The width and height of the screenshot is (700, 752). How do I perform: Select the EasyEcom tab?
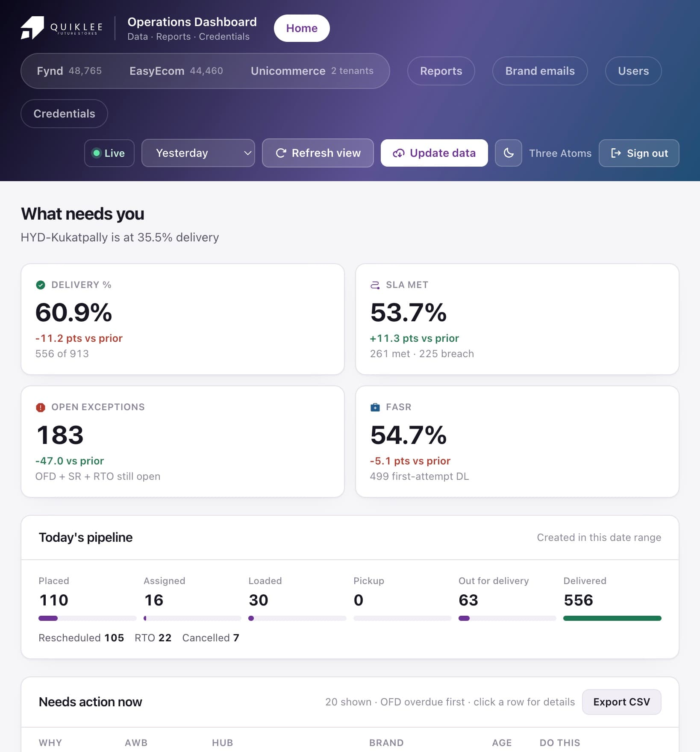click(176, 71)
